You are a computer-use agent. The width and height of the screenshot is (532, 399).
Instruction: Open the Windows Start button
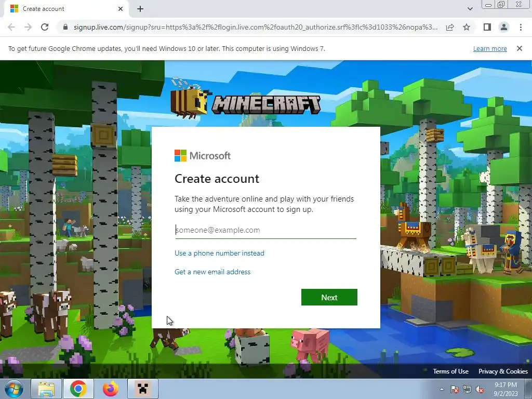[14, 389]
